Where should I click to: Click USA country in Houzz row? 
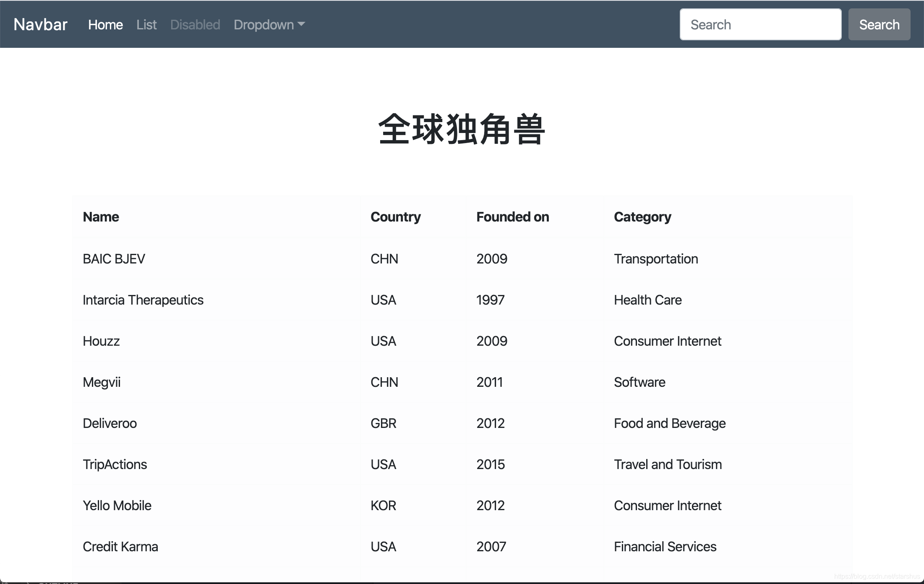tap(383, 341)
